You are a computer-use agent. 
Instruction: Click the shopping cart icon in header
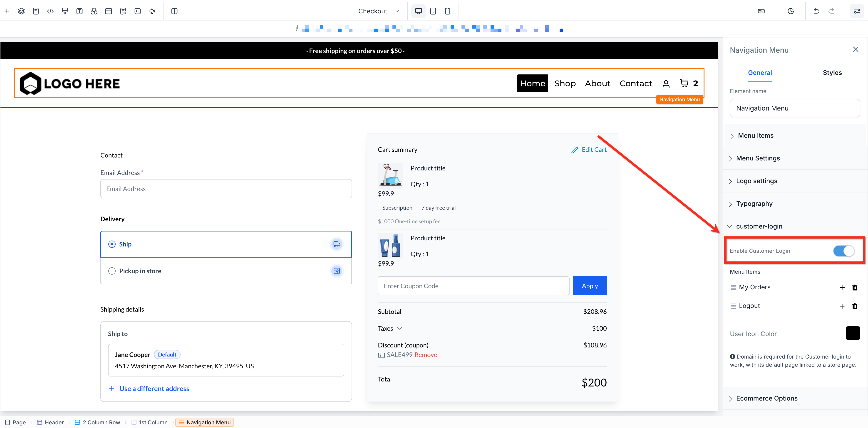(x=684, y=83)
